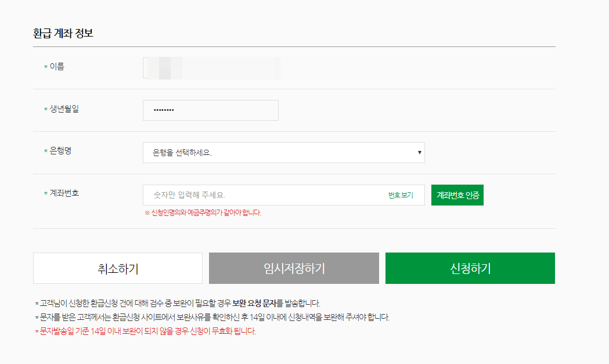Click the 이름 name input field
609x364 pixels.
(x=211, y=68)
